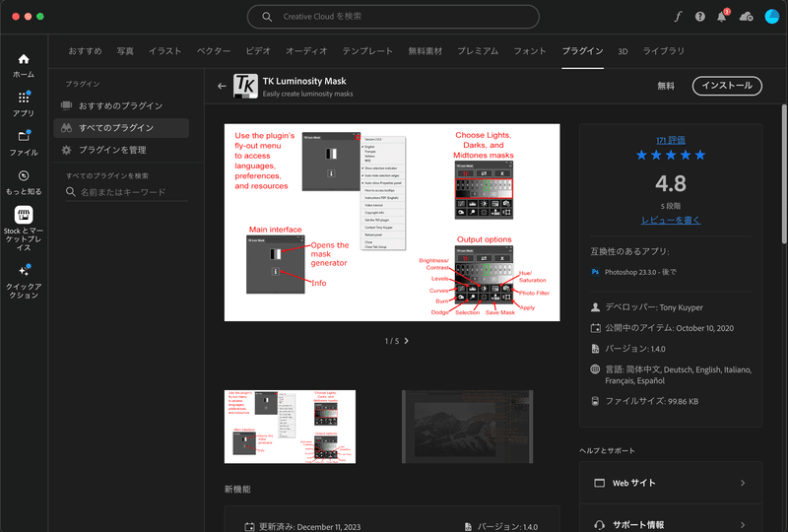Image resolution: width=788 pixels, height=532 pixels.
Task: Open おすすめのプラグイン in the sidebar
Action: click(x=121, y=105)
